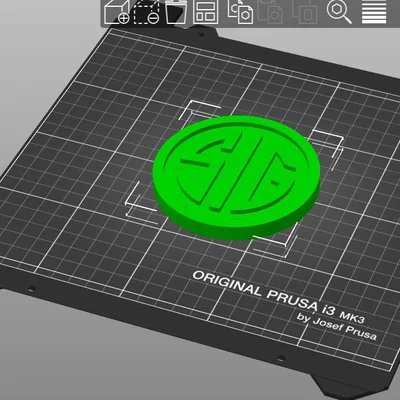
Task: Select the green SG coin model
Action: click(x=236, y=177)
